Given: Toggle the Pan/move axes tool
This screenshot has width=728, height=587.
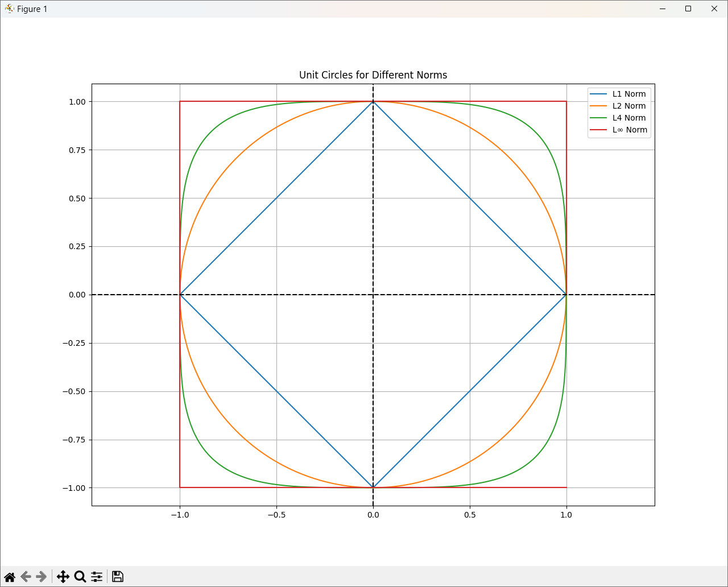Looking at the screenshot, I should (x=63, y=577).
